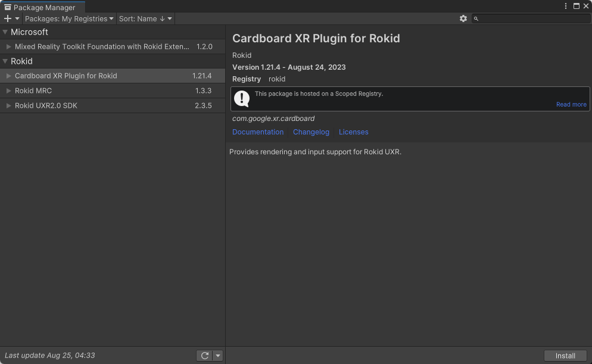Open the Packages: My Registries dropdown
592x364 pixels.
pyautogui.click(x=69, y=18)
